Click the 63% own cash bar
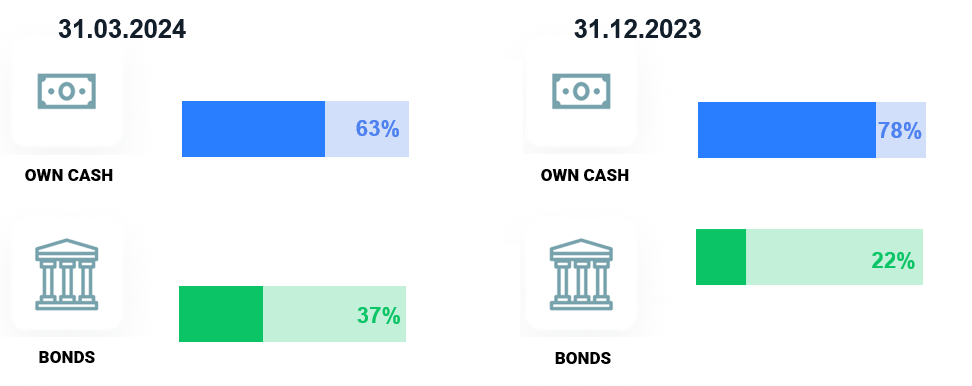The height and width of the screenshot is (386, 972). tap(295, 129)
